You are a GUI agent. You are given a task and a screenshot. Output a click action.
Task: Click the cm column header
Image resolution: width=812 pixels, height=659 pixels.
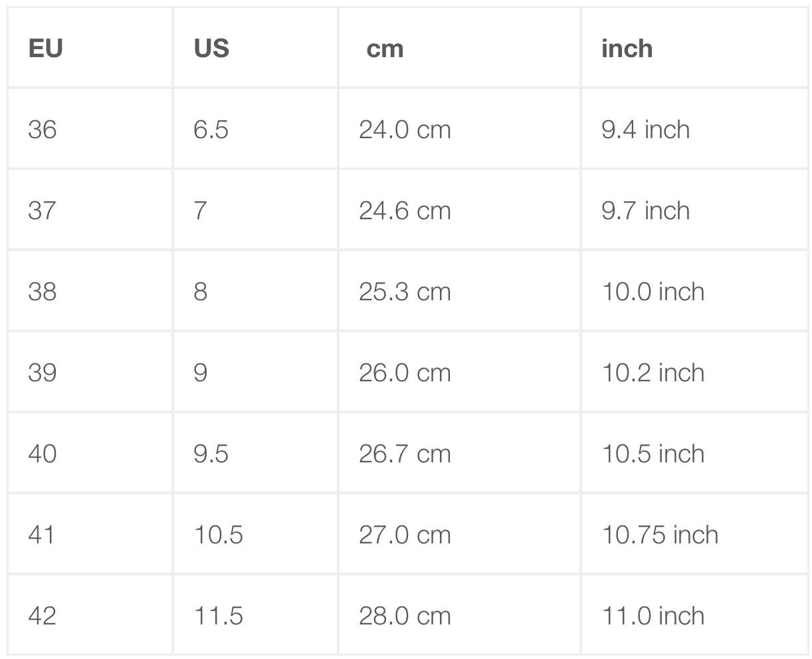click(385, 48)
